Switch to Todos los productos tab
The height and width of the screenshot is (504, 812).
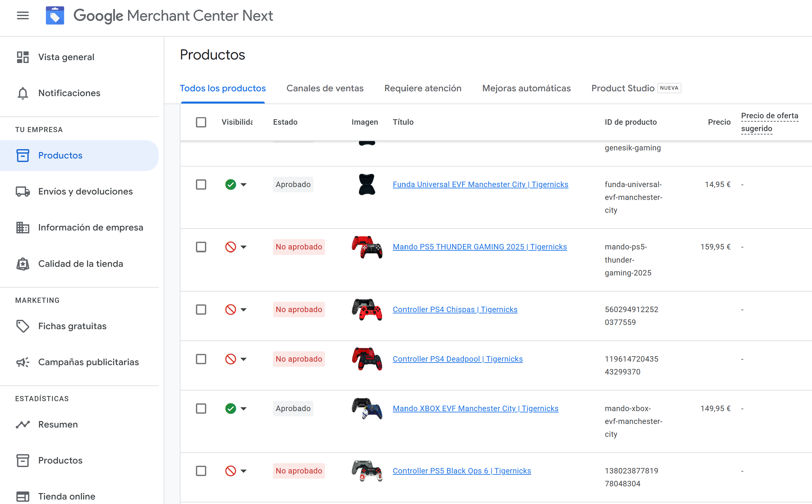[x=223, y=88]
